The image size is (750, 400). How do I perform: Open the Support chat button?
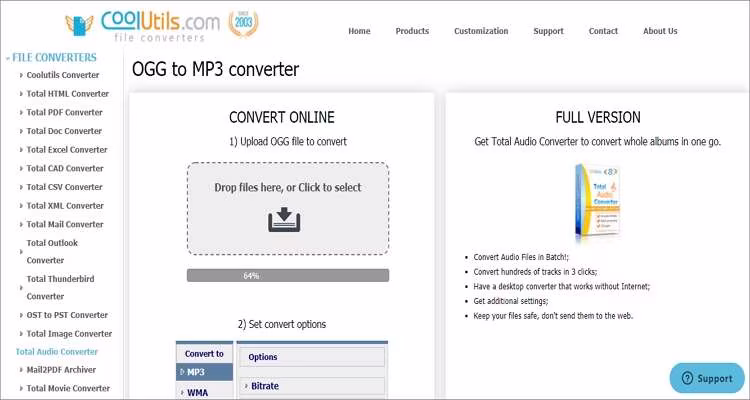tap(707, 378)
